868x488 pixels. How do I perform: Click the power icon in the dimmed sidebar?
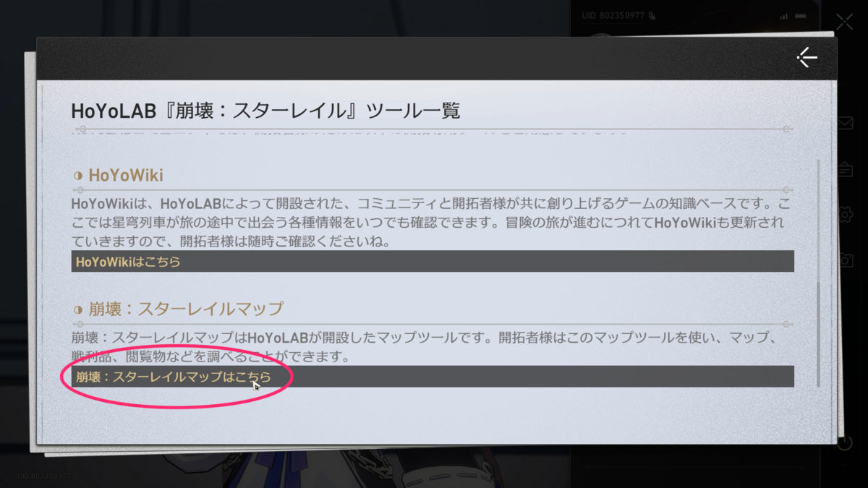click(845, 442)
